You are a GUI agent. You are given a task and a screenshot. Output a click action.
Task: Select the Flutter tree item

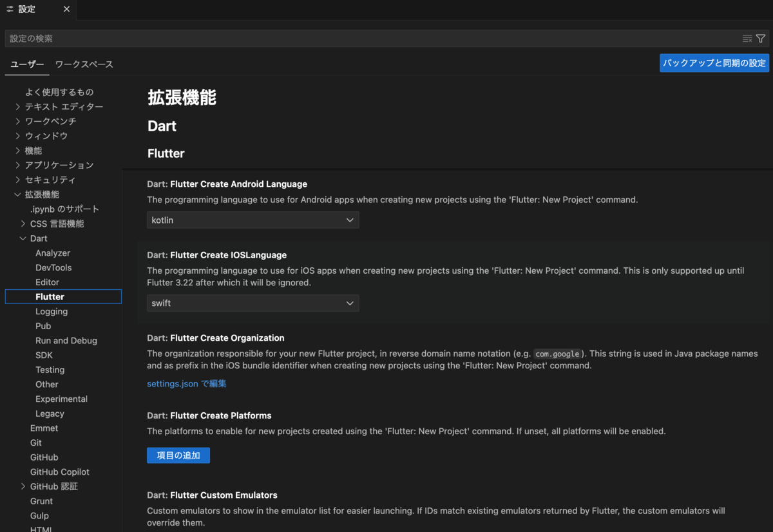pos(63,297)
